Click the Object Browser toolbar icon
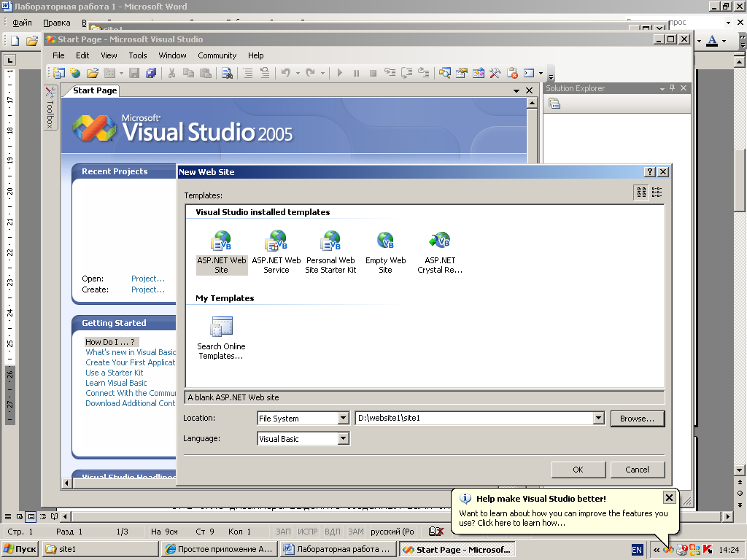Viewport: 747px width, 560px height. coord(479,73)
